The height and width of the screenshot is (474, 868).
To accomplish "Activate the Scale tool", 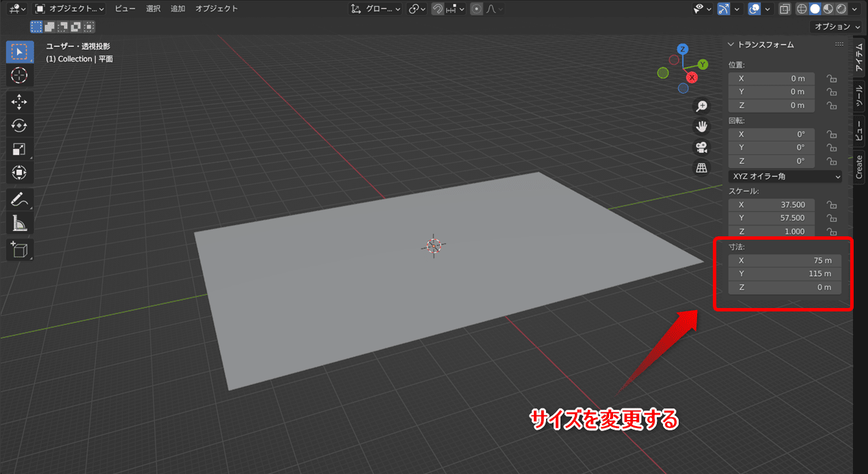I will [19, 149].
